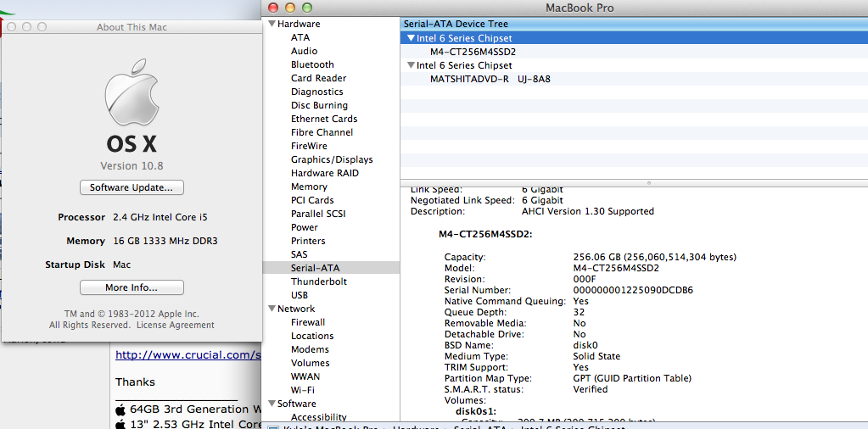Click the TRIM Support Yes value
Image resolution: width=868 pixels, height=429 pixels.
click(580, 367)
